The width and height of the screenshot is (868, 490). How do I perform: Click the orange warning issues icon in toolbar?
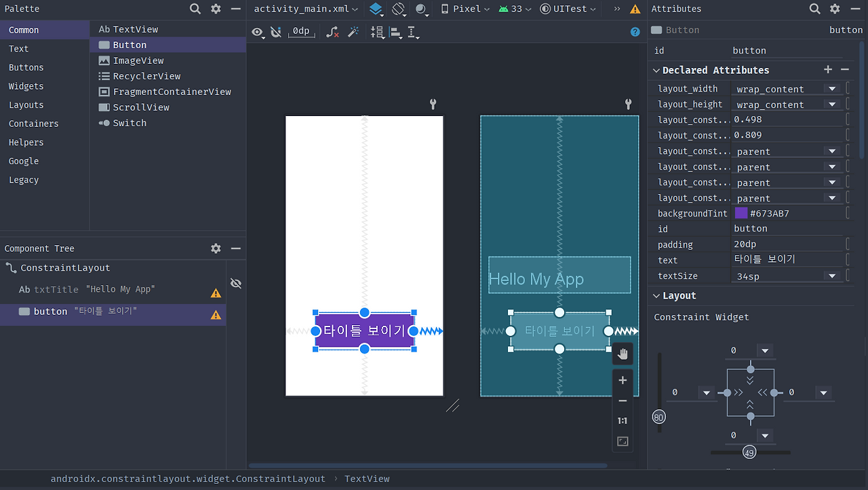pyautogui.click(x=635, y=10)
